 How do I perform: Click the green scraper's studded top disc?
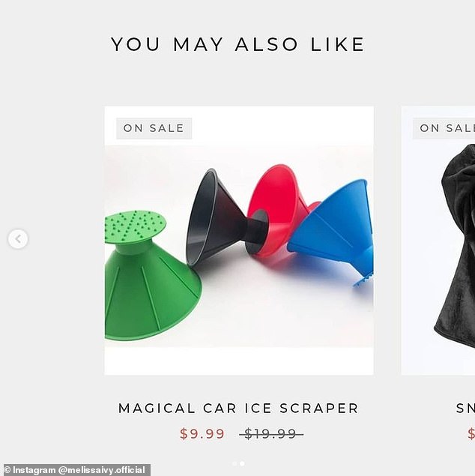click(136, 227)
